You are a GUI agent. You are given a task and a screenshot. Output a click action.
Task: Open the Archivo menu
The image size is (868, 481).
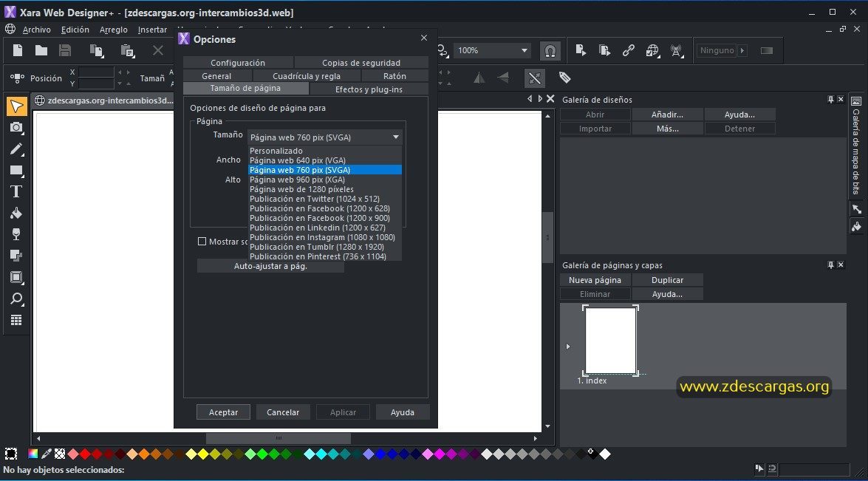point(36,30)
